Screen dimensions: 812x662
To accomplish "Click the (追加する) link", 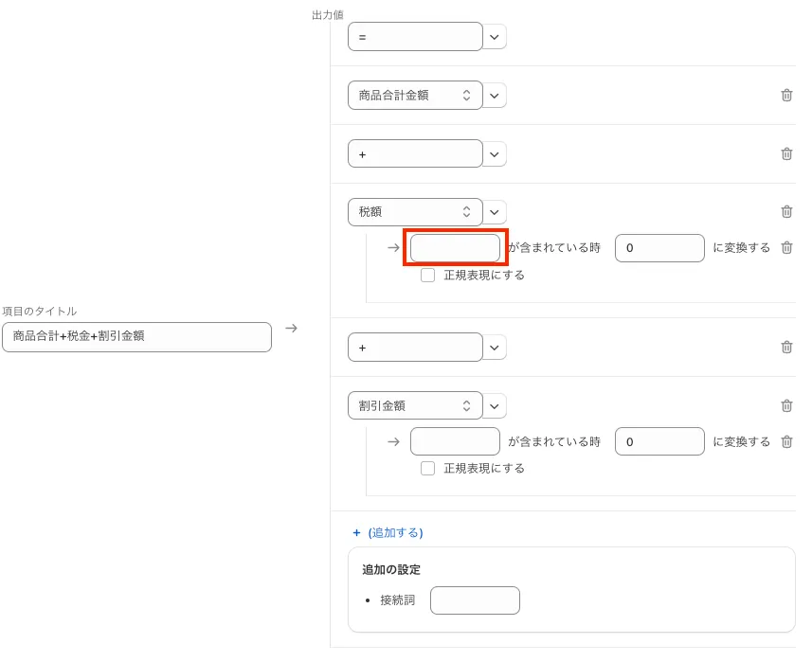I will 395,533.
